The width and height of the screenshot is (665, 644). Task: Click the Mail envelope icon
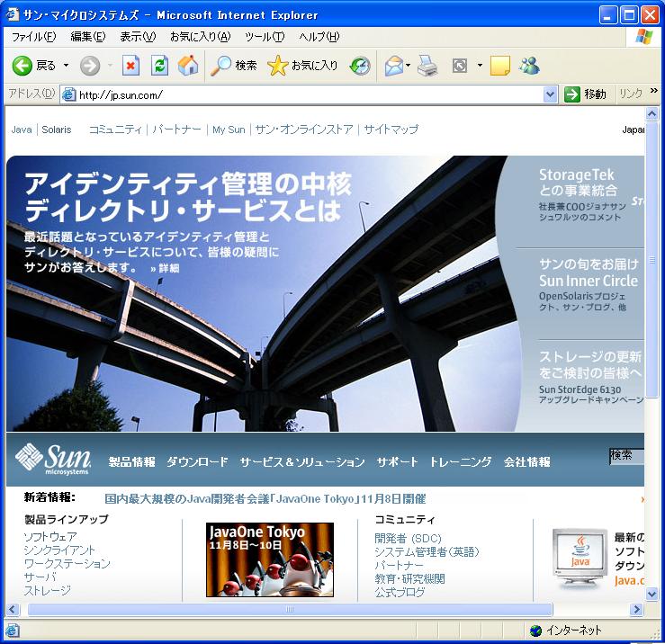[x=394, y=66]
